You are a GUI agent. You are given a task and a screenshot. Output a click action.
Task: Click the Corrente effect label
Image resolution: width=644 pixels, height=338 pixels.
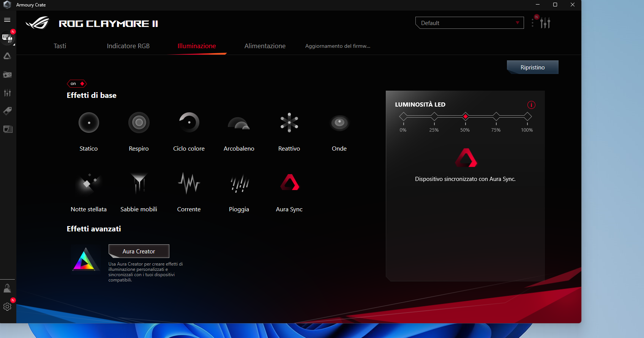click(189, 209)
